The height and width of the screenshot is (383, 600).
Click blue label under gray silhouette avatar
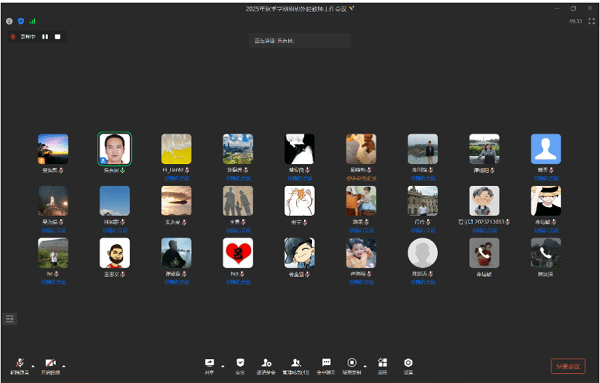coord(423,282)
